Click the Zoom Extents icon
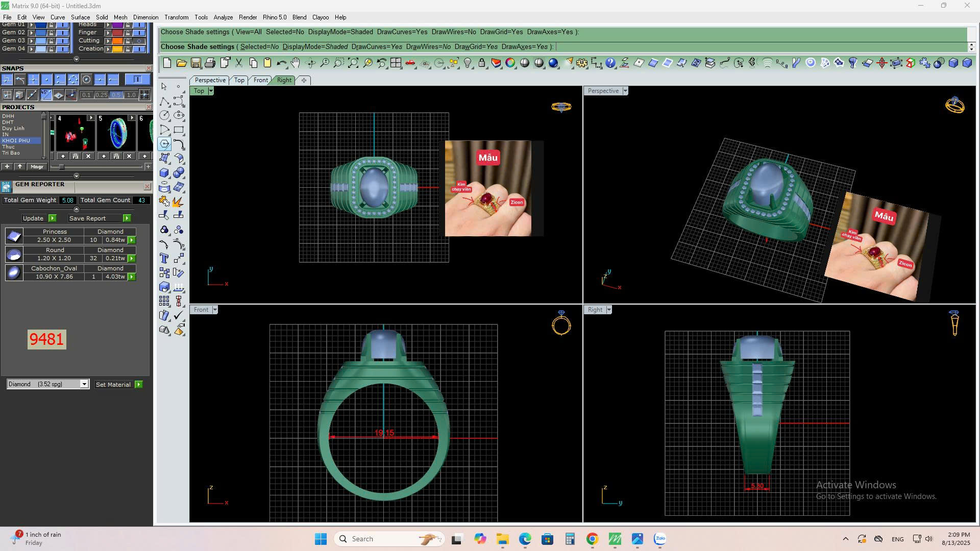Screen dimensions: 980x551 pos(353,63)
